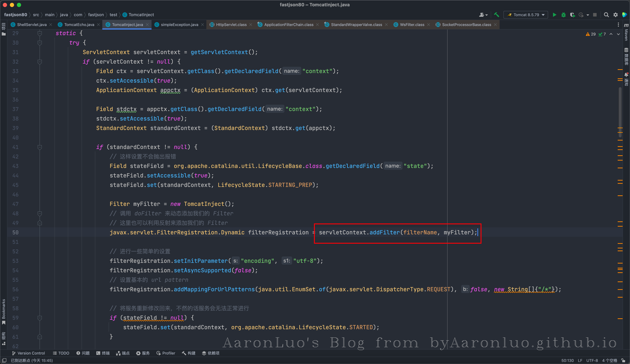Screen dimensions: 630x364
Task: Click the editor vertical scrollbar thumb
Action: coord(620,112)
